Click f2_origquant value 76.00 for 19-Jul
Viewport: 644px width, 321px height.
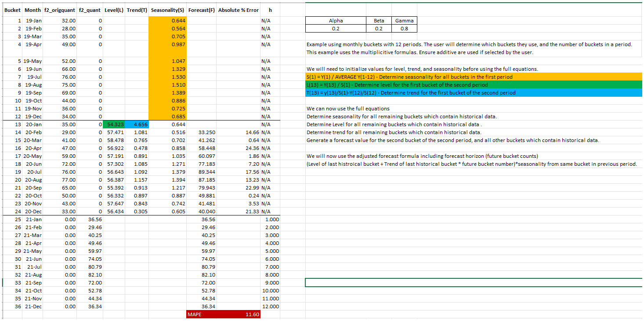pyautogui.click(x=60, y=77)
